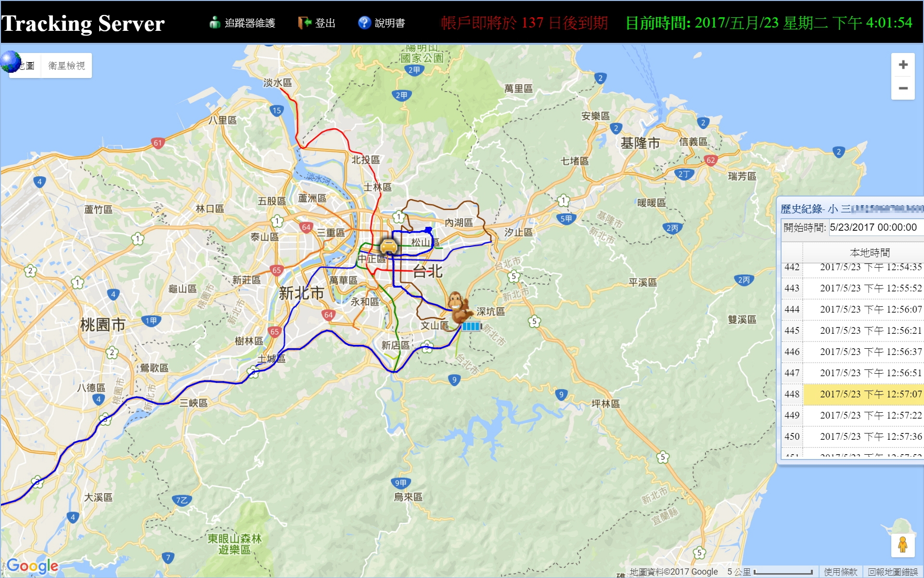Click the 大溪區 district label

tap(98, 497)
